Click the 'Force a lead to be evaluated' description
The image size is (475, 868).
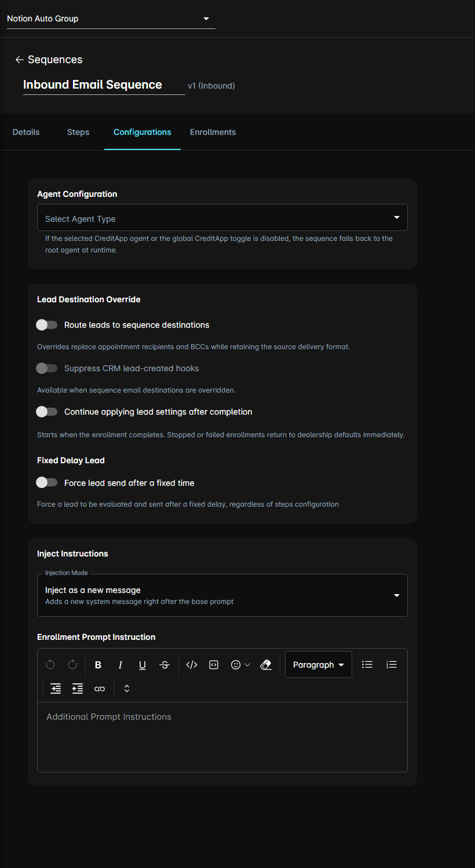(x=188, y=504)
